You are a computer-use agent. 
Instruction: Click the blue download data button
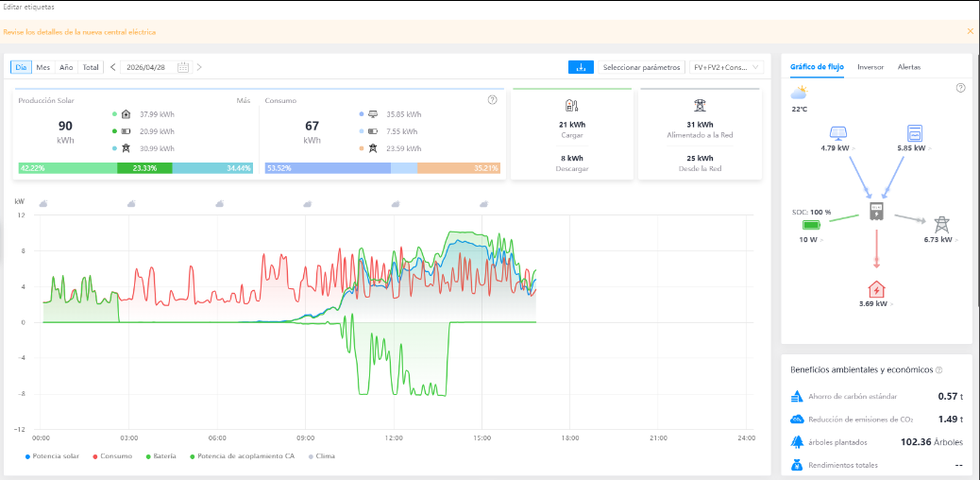[581, 68]
